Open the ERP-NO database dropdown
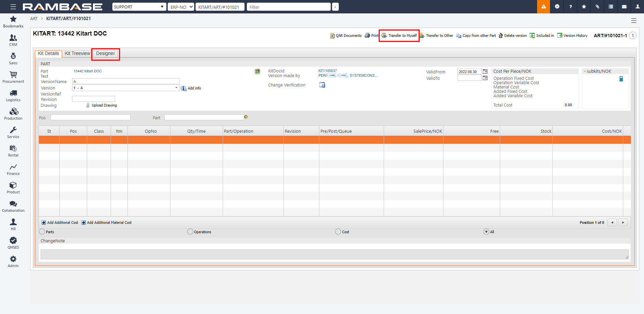 click(181, 7)
